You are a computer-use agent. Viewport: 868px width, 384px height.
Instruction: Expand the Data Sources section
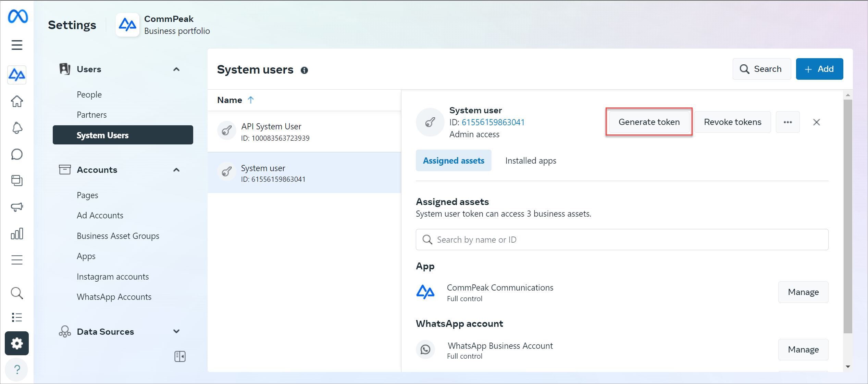[177, 331]
